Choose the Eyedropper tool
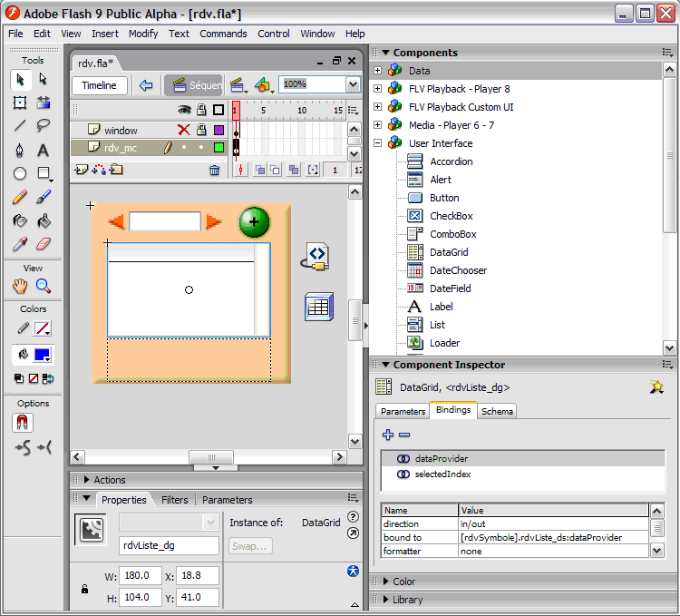Screen dimensions: 680x616 coord(20,244)
